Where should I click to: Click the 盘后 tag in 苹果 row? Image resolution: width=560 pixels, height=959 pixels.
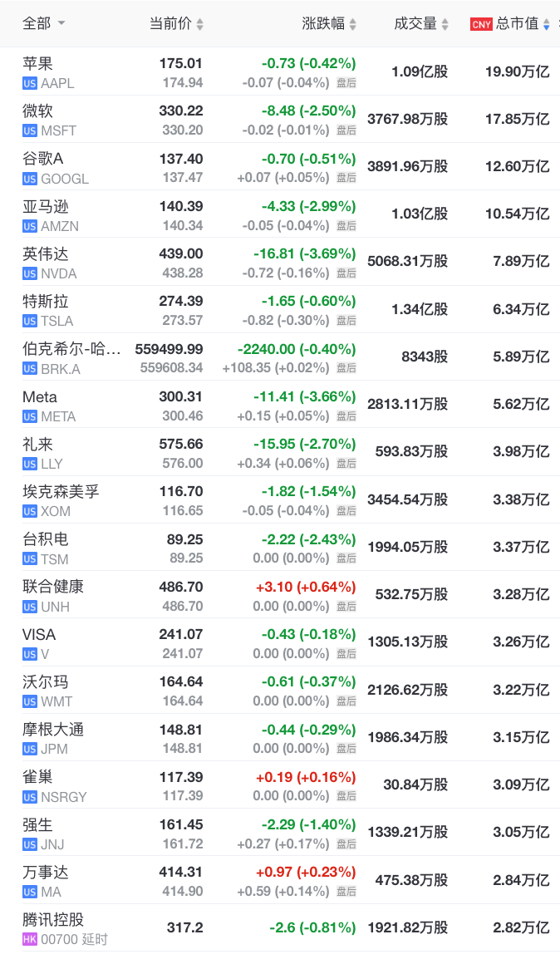click(346, 83)
